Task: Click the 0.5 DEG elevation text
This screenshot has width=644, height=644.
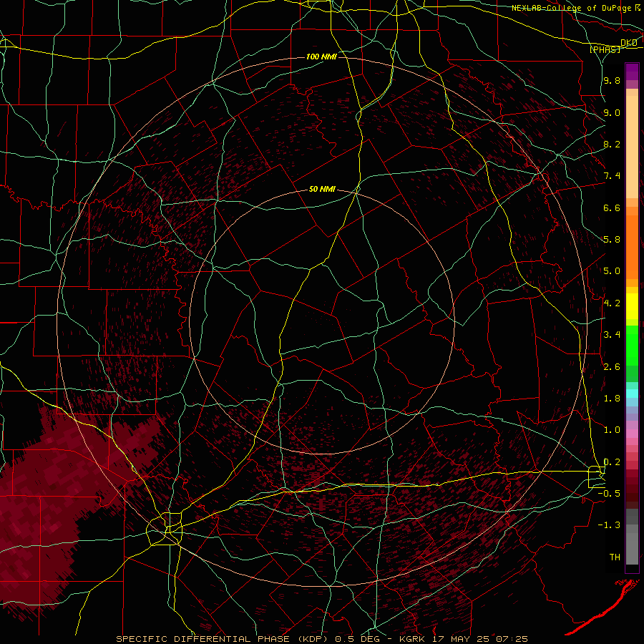Action: pos(357,639)
